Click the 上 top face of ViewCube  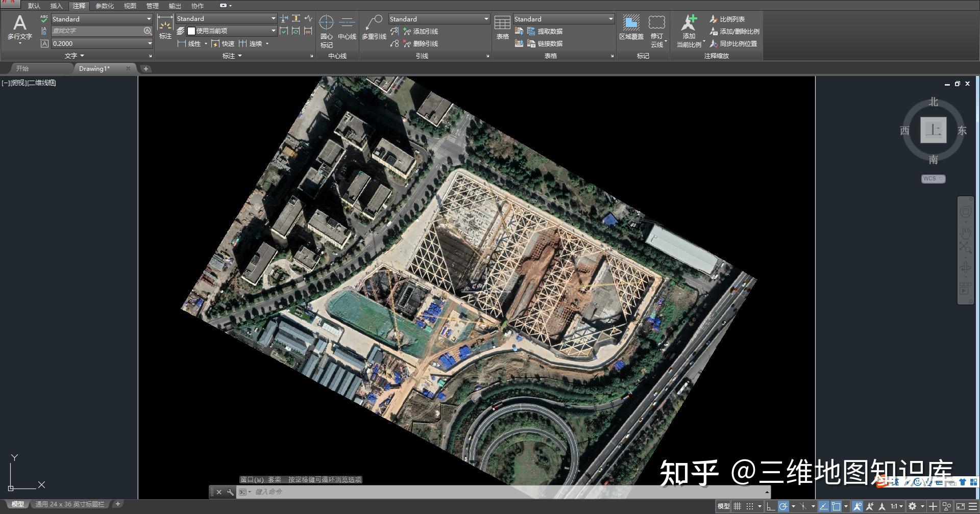[934, 130]
